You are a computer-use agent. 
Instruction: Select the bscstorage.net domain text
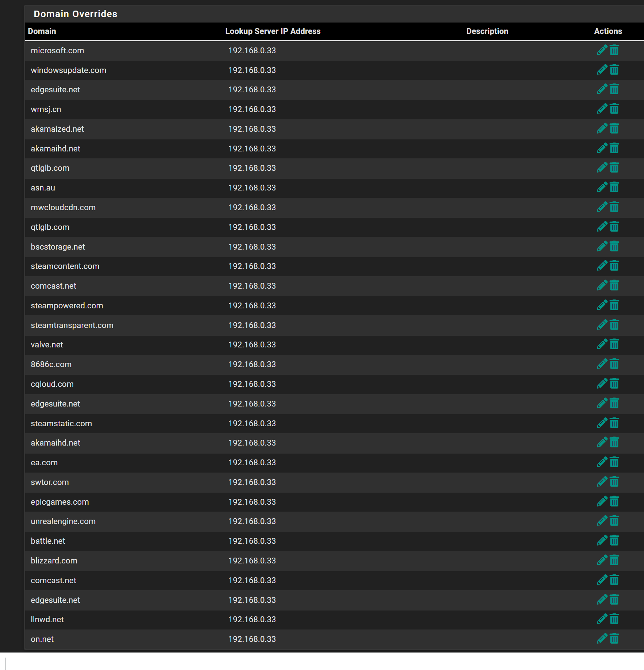coord(58,247)
